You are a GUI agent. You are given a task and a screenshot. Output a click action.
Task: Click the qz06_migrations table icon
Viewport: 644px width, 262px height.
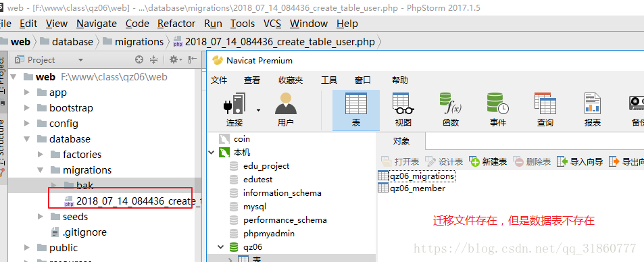pyautogui.click(x=382, y=176)
